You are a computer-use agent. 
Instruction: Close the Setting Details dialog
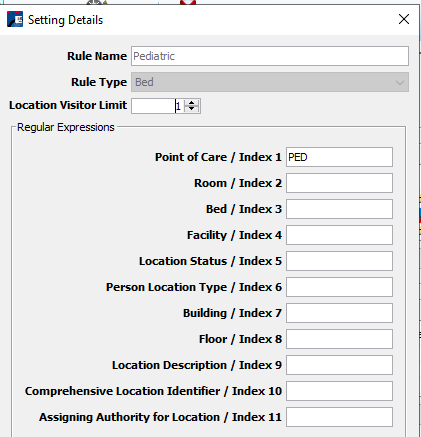coord(404,19)
